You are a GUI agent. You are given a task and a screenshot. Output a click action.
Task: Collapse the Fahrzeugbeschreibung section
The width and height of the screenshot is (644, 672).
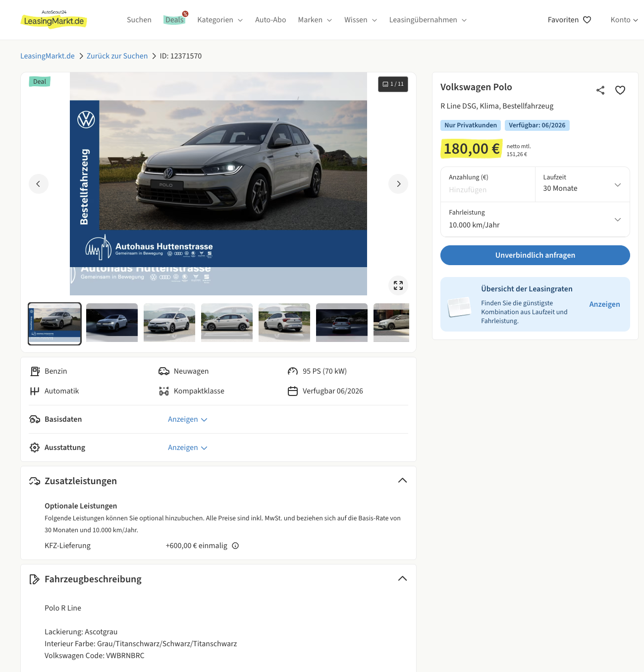[x=402, y=579]
